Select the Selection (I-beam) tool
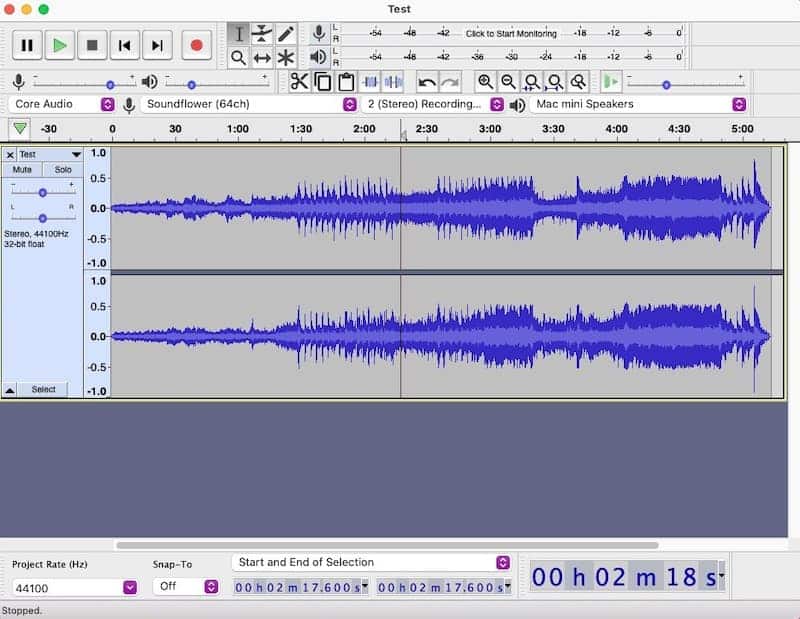Screen dimensions: 800x619 (238, 34)
